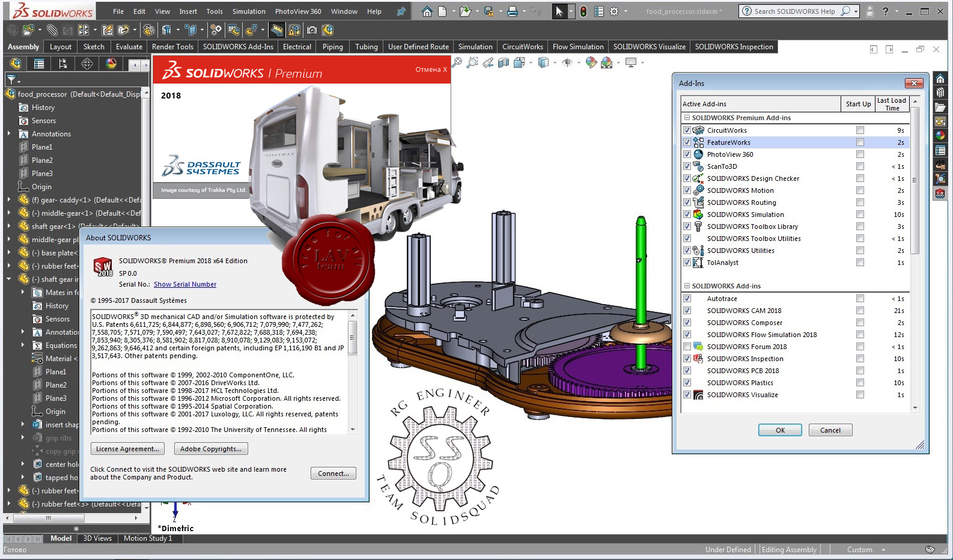
Task: Open the File Properties list icon
Action: coord(599,11)
